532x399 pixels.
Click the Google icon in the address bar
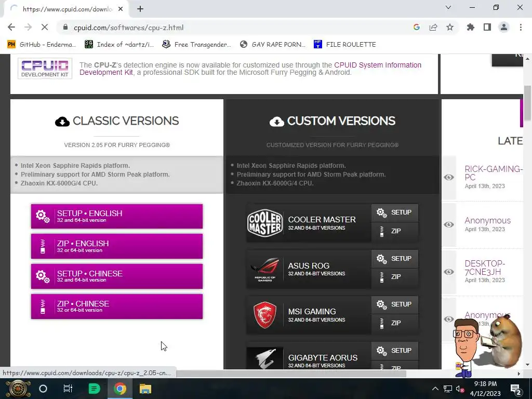417,28
